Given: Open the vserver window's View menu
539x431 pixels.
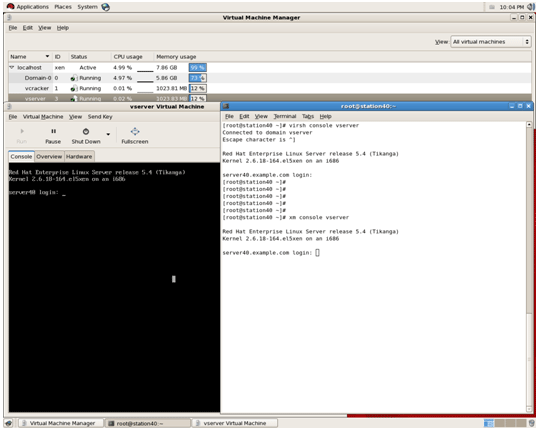Looking at the screenshot, I should [x=75, y=117].
